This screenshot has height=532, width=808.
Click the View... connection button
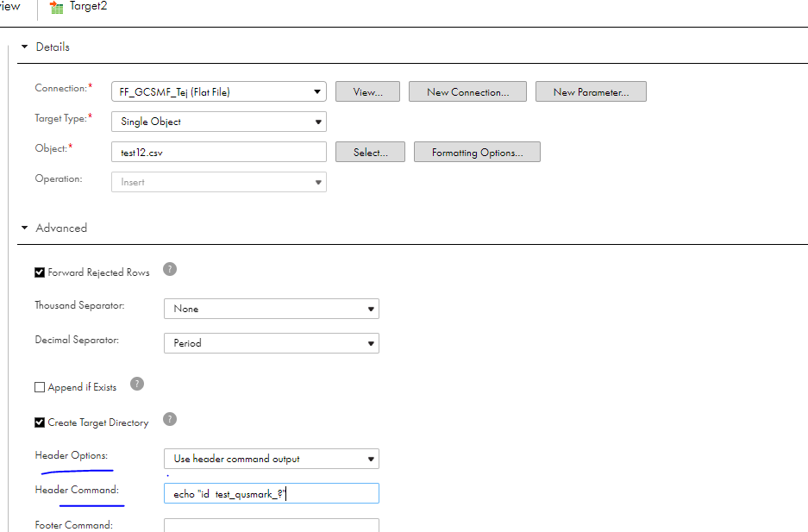pos(367,91)
